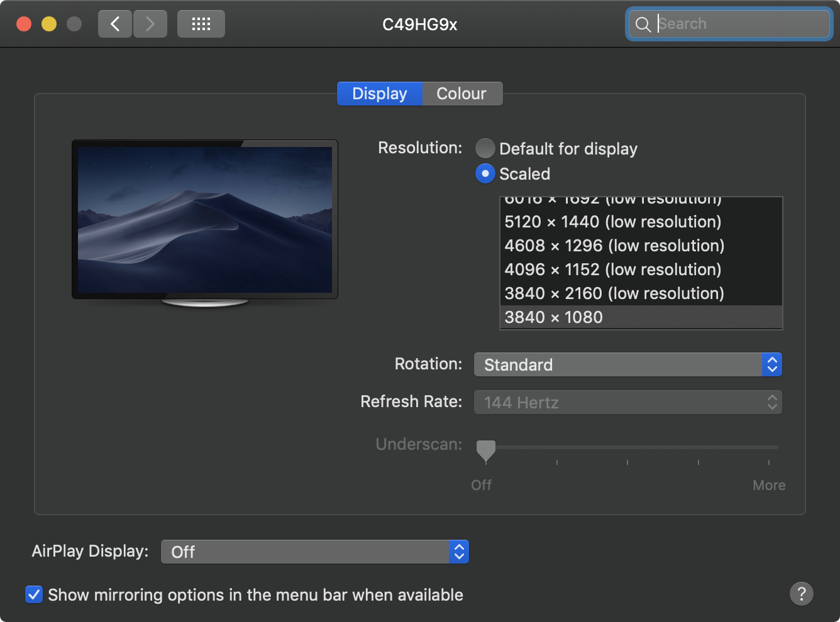
Task: Click the AirPlay Display chevron arrows
Action: tap(460, 551)
